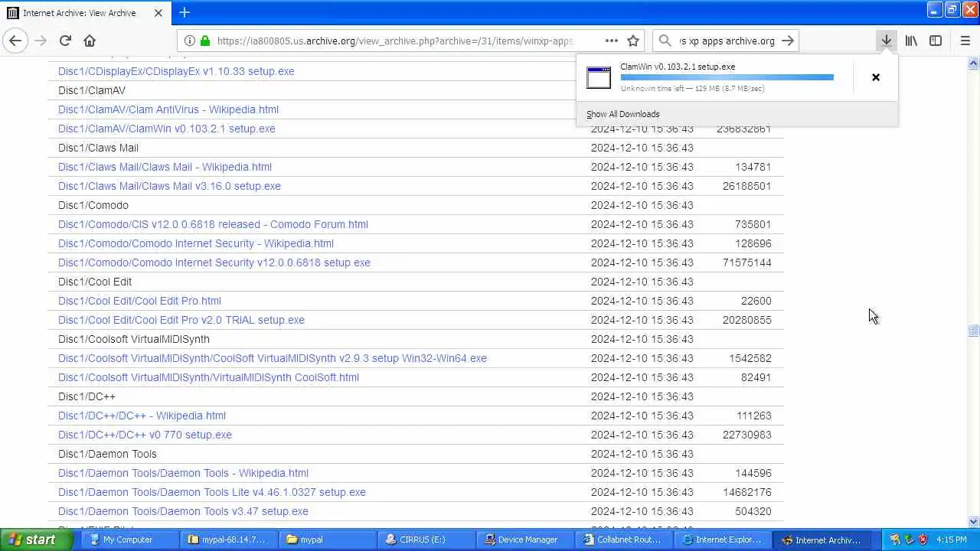980x551 pixels.
Task: Show All Downloads
Action: point(622,114)
